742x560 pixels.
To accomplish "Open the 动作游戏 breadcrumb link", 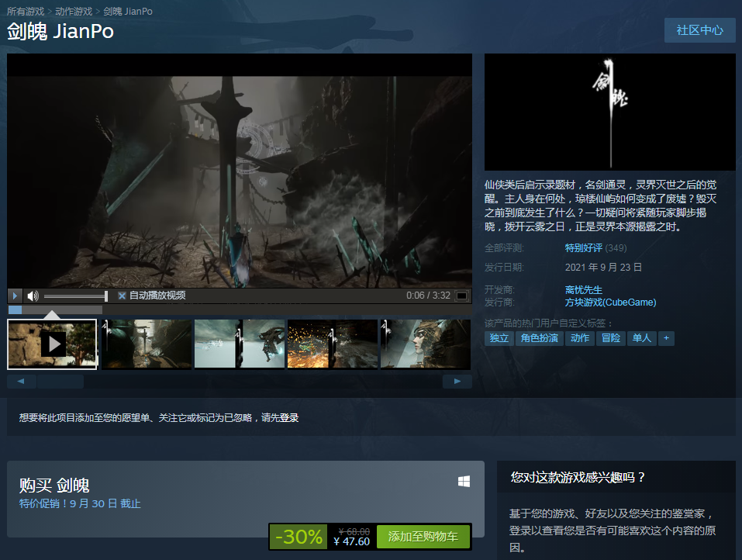I will coord(74,12).
